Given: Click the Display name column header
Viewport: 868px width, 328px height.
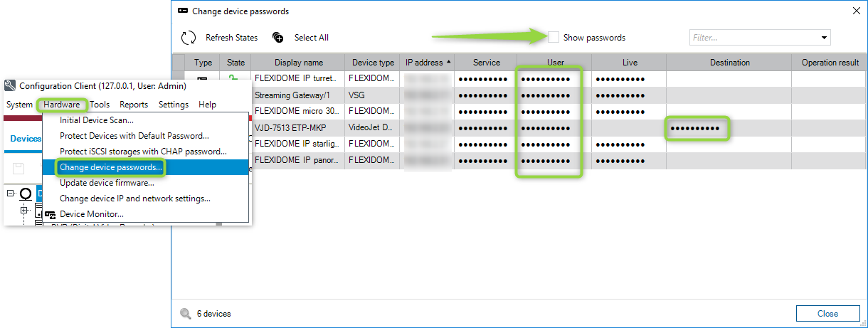Looking at the screenshot, I should tap(298, 63).
